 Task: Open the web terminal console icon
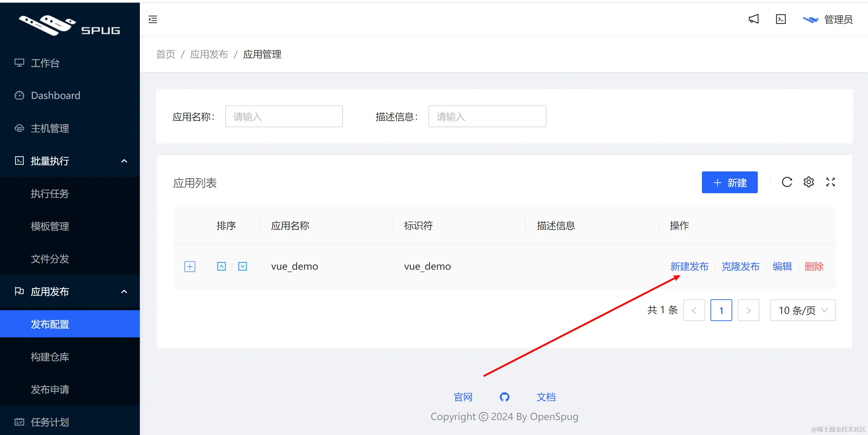(x=781, y=19)
